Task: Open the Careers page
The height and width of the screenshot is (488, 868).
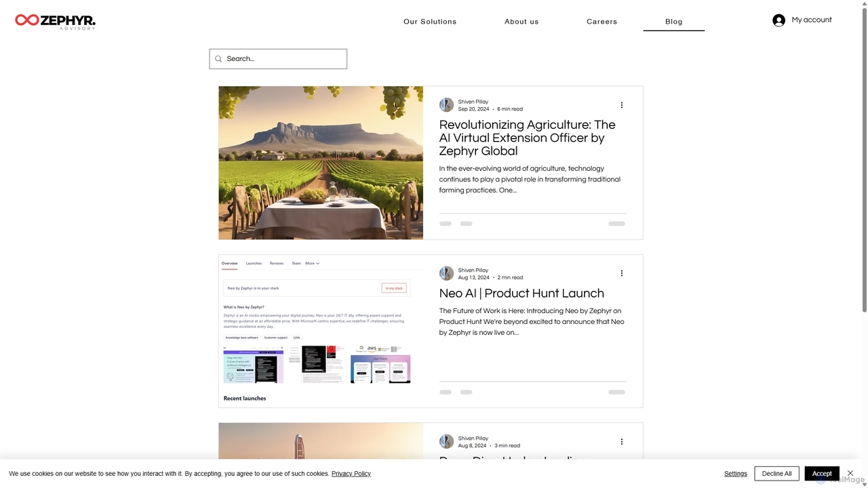Action: pos(602,22)
